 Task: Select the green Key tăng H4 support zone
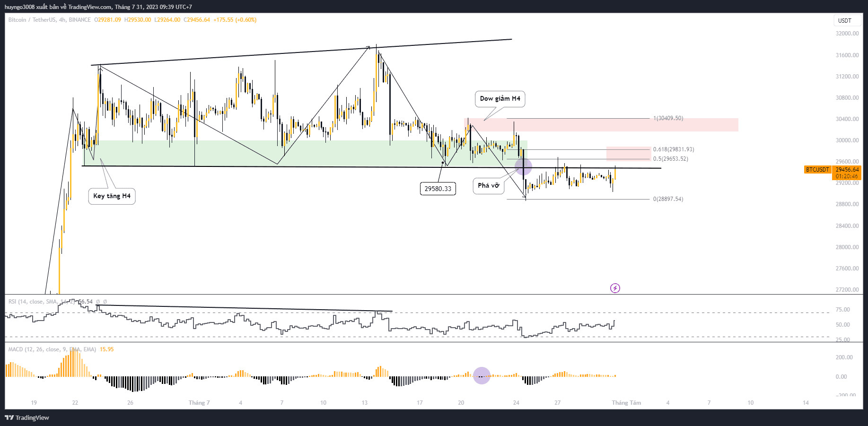[305, 153]
